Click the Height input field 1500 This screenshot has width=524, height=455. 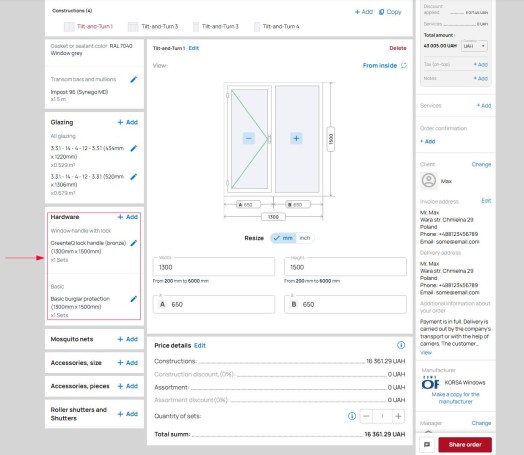(x=345, y=267)
